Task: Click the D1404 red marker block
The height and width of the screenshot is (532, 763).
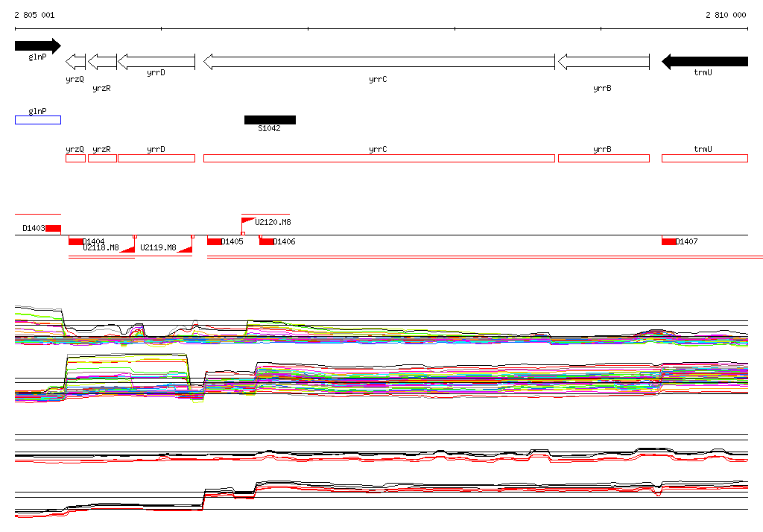Action: pyautogui.click(x=75, y=241)
